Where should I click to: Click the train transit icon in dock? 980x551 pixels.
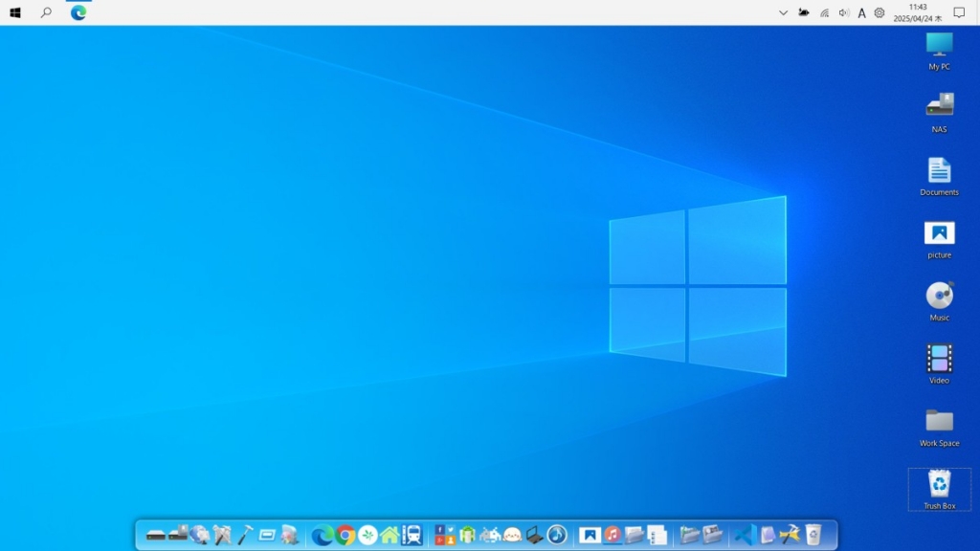(x=412, y=535)
